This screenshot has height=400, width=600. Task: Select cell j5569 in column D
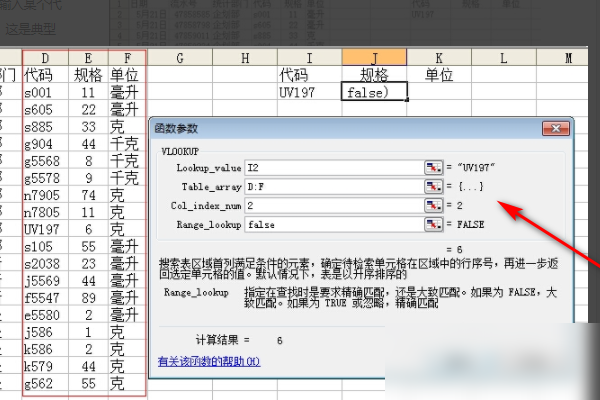point(45,281)
